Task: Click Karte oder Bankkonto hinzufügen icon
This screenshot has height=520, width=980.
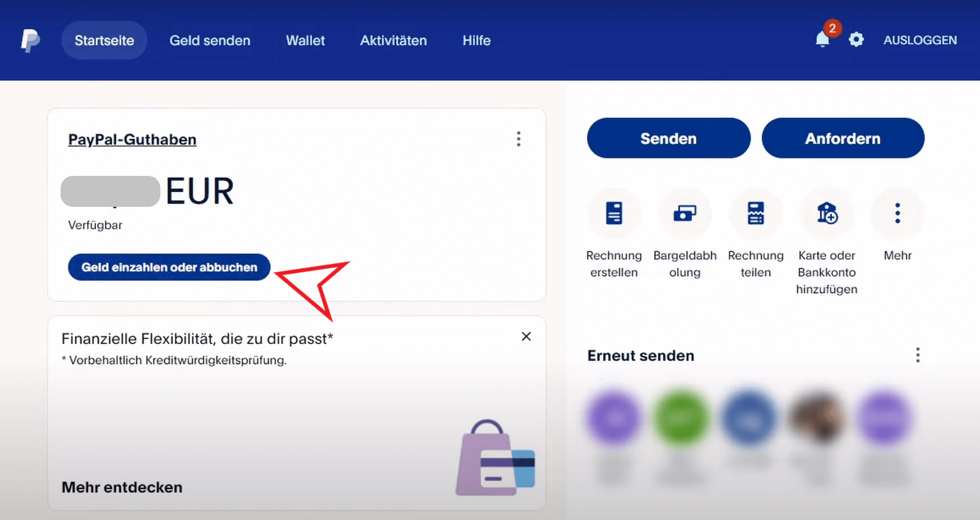Action: (x=827, y=213)
